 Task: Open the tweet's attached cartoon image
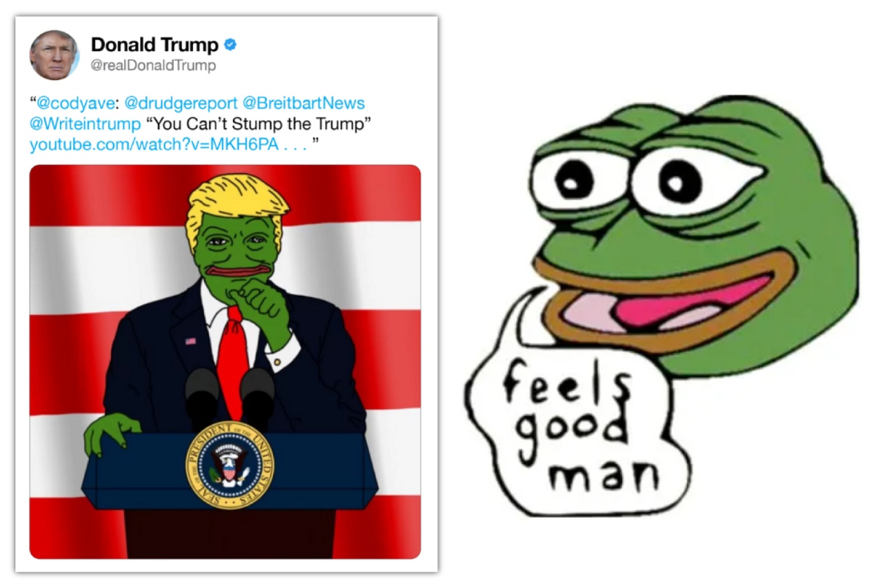tap(225, 362)
